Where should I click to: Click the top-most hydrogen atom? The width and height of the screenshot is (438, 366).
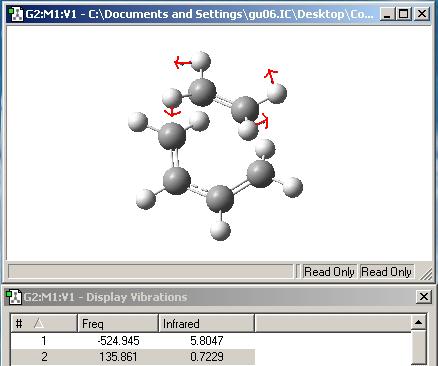pos(201,61)
